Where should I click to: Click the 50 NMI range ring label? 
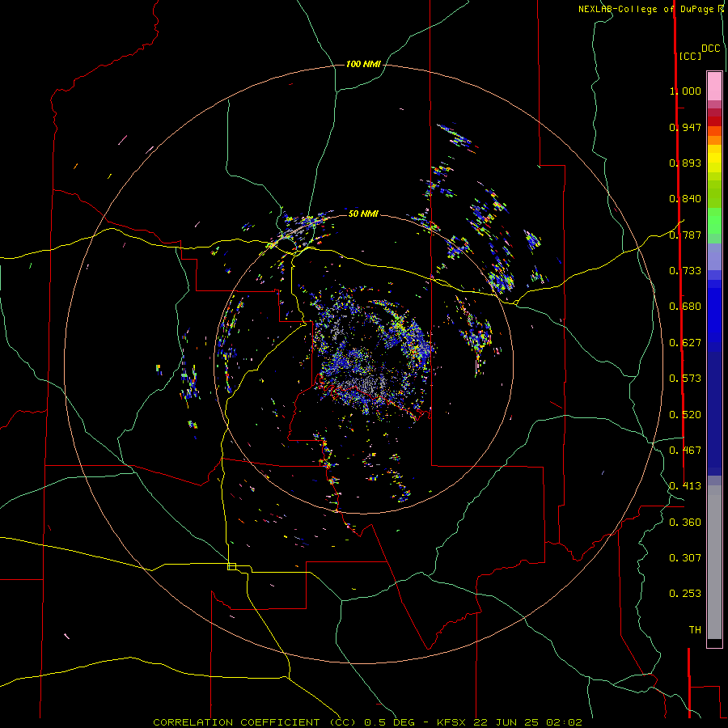tap(363, 214)
